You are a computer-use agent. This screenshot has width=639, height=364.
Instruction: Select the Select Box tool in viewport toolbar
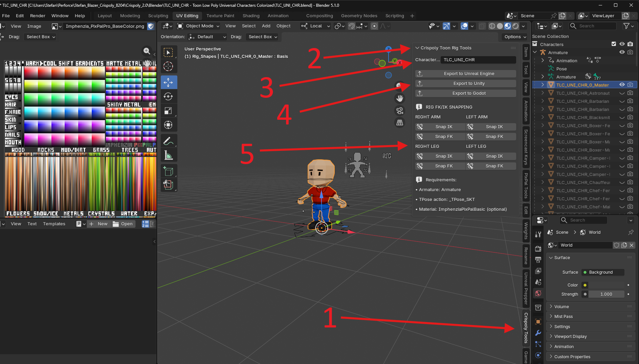pyautogui.click(x=168, y=53)
